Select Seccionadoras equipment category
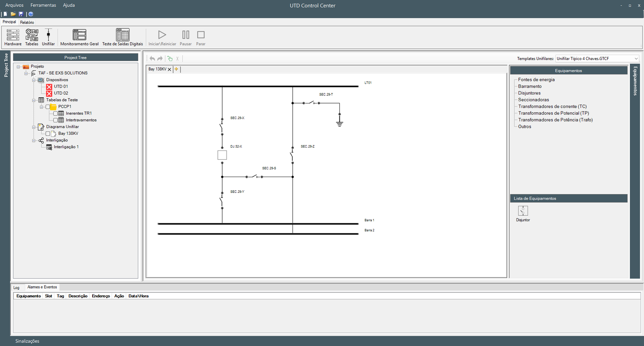The height and width of the screenshot is (346, 644). [533, 100]
